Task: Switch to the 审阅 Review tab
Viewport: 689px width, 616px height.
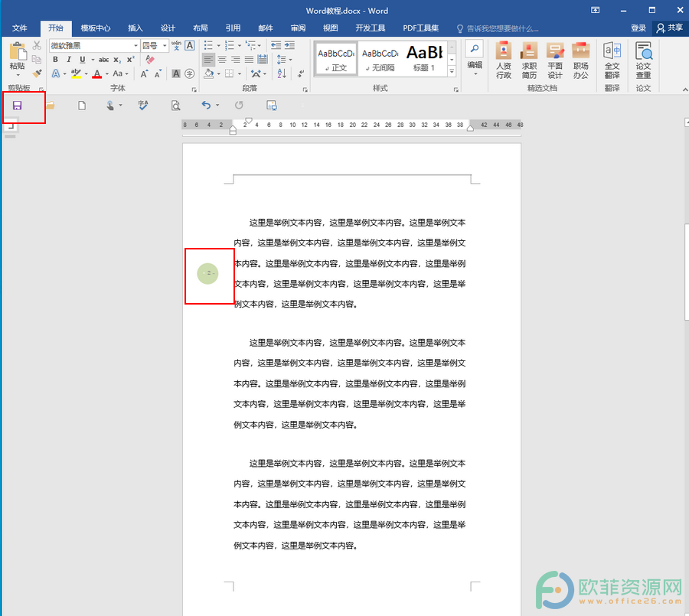Action: pos(298,28)
